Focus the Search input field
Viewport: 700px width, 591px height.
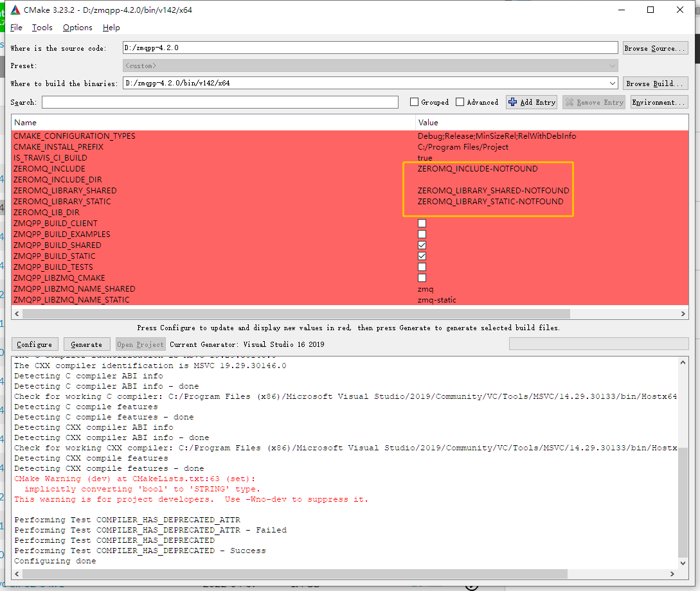(220, 102)
